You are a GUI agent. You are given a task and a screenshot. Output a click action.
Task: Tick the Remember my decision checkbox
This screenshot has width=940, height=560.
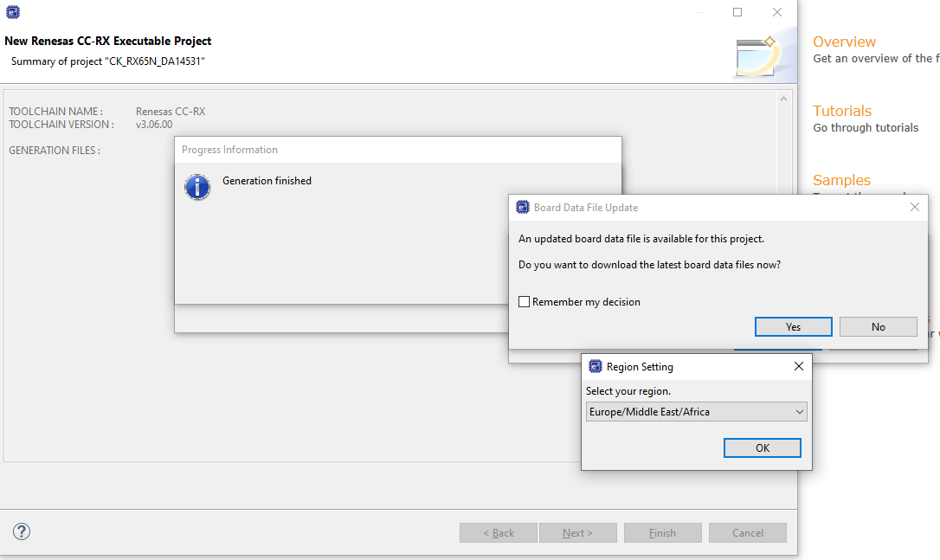coord(524,301)
